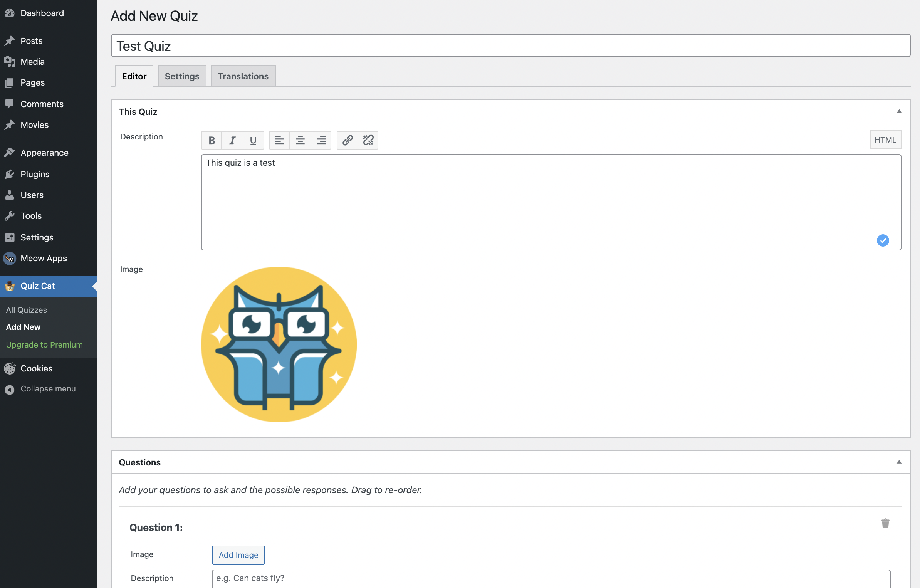This screenshot has width=920, height=588.
Task: Center-align the description text
Action: coord(300,140)
